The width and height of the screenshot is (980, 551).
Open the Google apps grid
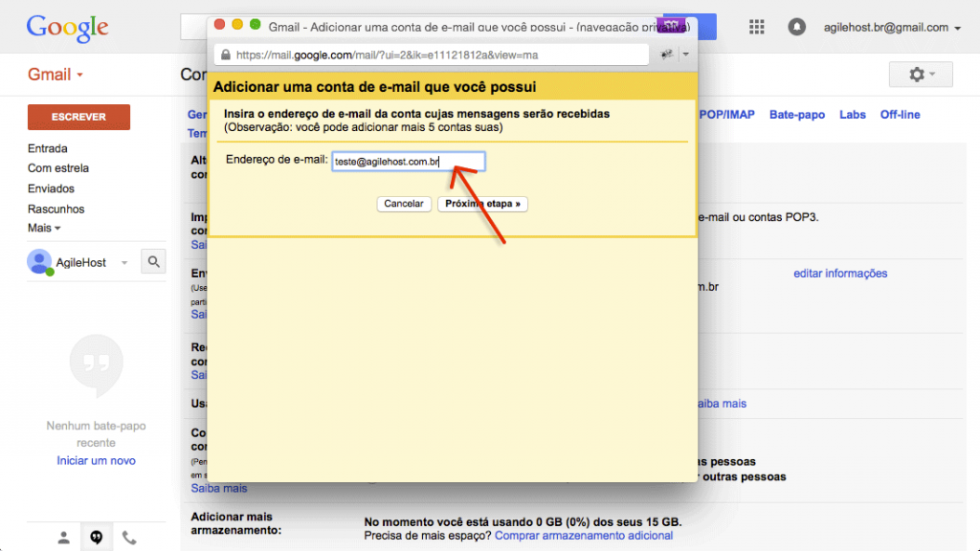(x=756, y=27)
